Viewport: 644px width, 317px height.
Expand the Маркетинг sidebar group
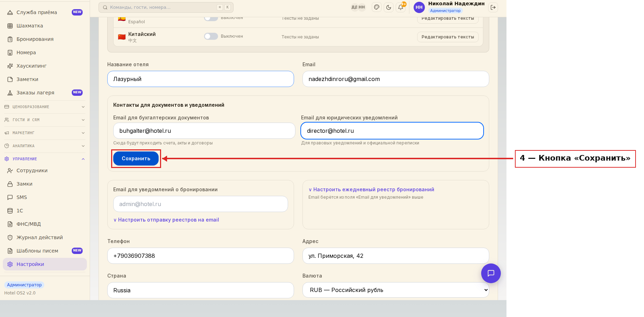click(45, 133)
